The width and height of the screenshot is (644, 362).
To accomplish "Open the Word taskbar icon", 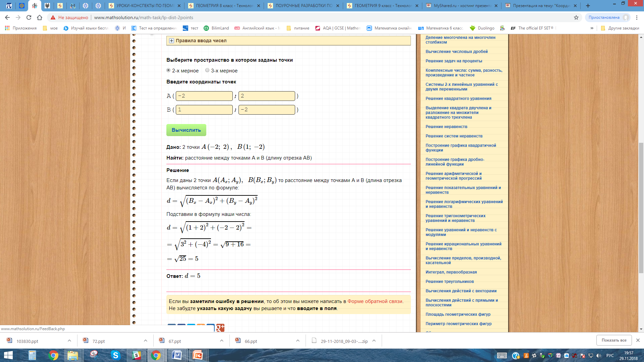I will pyautogui.click(x=177, y=355).
